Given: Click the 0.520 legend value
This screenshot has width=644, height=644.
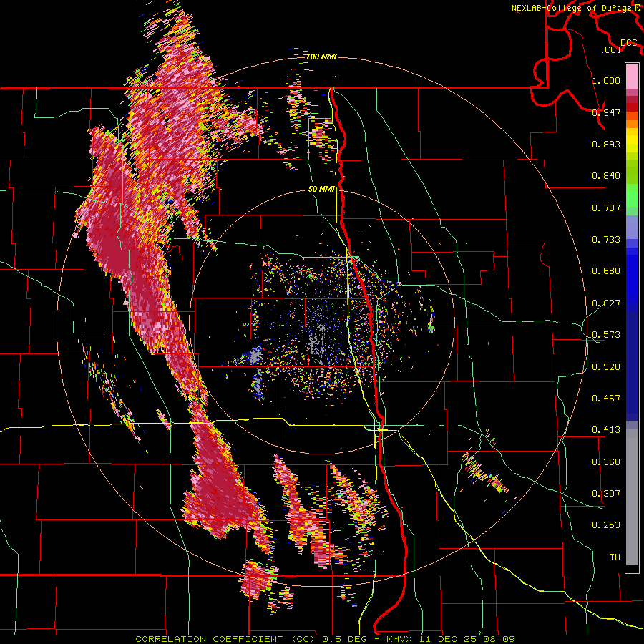Looking at the screenshot, I should (606, 367).
